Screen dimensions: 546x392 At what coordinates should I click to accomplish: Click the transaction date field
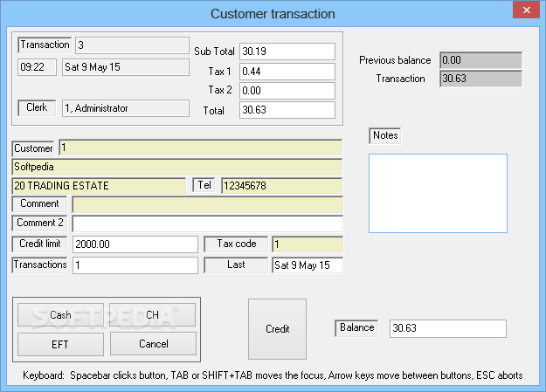tap(126, 67)
